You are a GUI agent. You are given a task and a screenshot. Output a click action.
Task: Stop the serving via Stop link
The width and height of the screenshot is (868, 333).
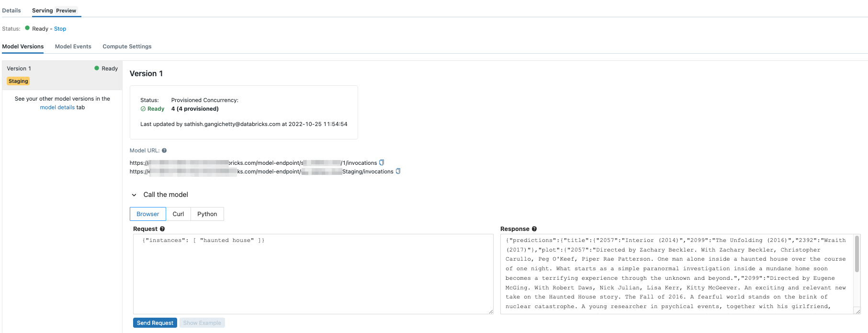pyautogui.click(x=60, y=29)
